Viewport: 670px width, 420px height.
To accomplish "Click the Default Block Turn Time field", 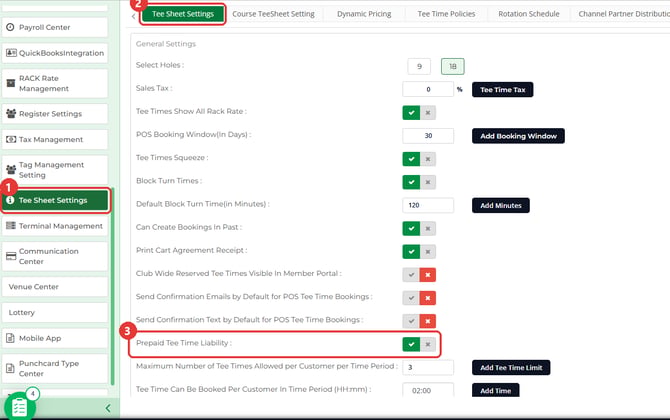I will click(428, 205).
